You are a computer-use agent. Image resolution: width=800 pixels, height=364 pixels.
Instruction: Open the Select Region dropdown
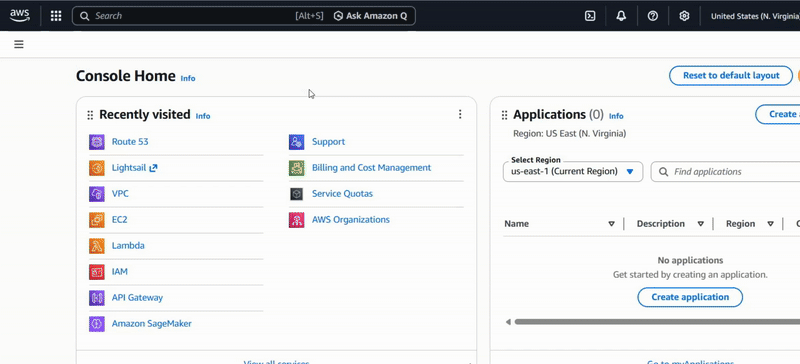(573, 172)
